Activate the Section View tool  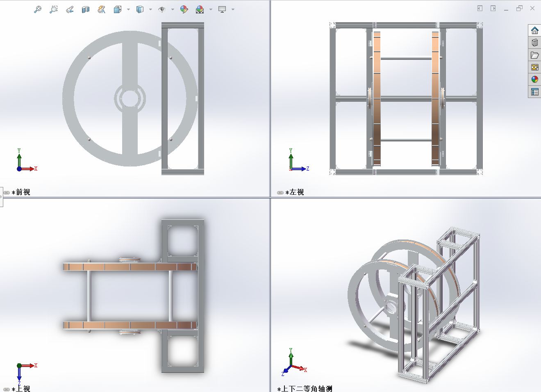pos(85,9)
